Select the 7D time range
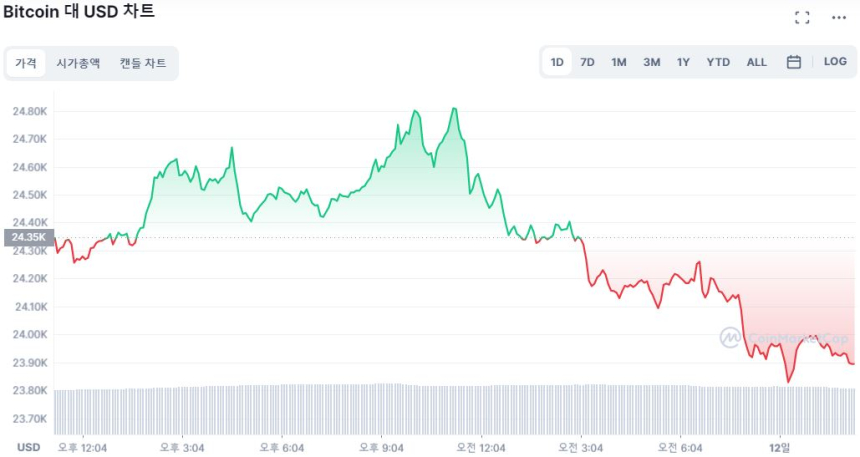The height and width of the screenshot is (457, 860). click(x=588, y=62)
